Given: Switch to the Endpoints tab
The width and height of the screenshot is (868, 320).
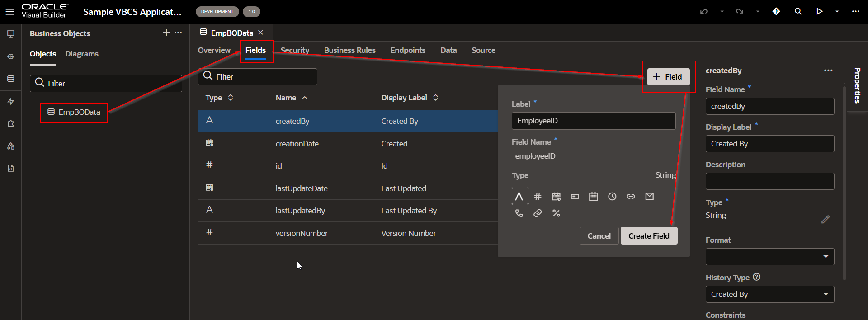Looking at the screenshot, I should pyautogui.click(x=408, y=50).
